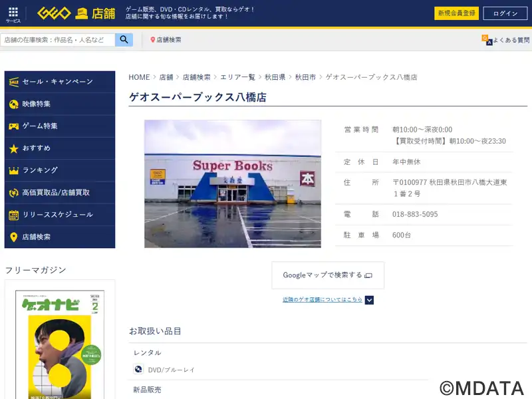
Task: Open リリーススケジュール menu item
Action: (x=60, y=215)
